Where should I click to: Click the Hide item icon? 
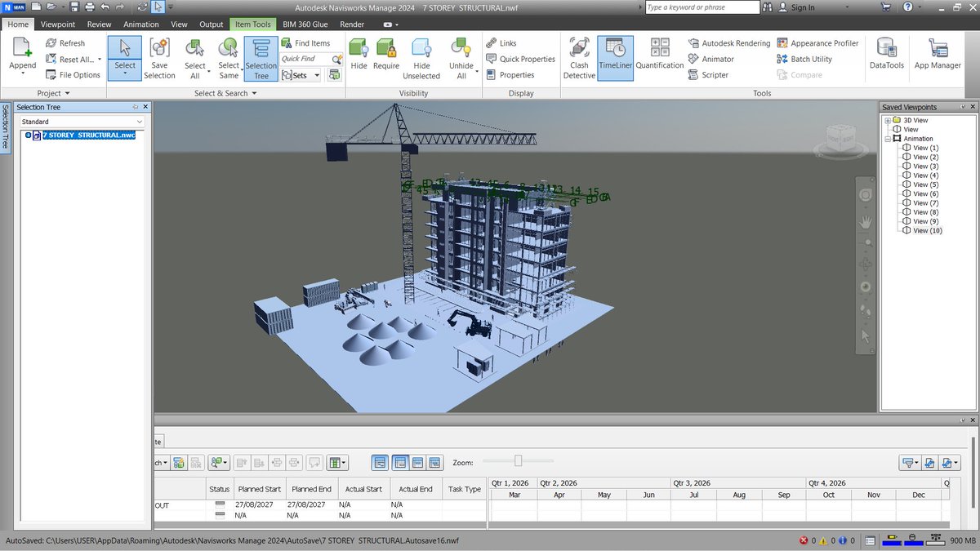(x=359, y=47)
